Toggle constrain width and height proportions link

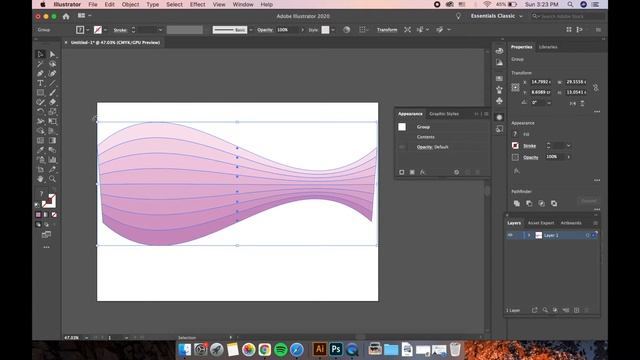pos(596,87)
